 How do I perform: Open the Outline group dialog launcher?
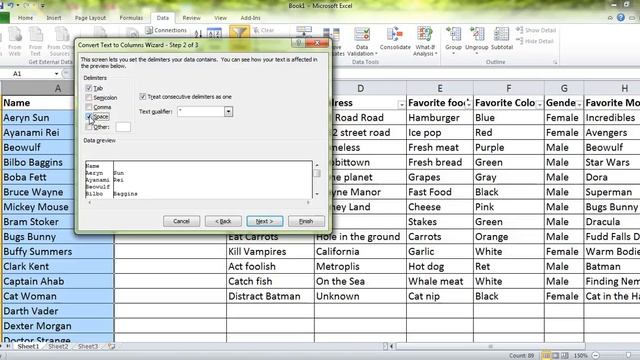tap(555, 62)
